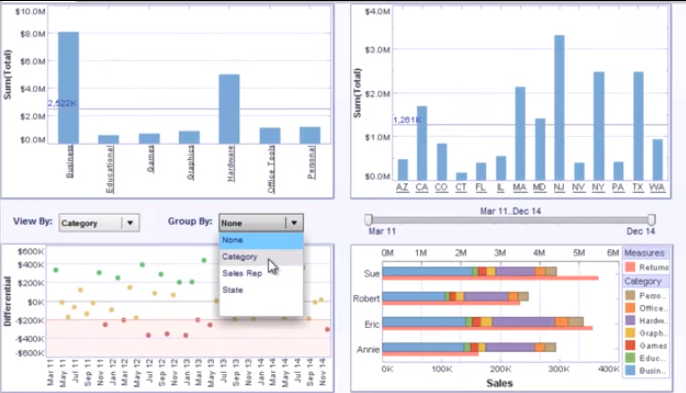The image size is (686, 393).
Task: Select the NJ bar in state chart
Action: (x=559, y=108)
